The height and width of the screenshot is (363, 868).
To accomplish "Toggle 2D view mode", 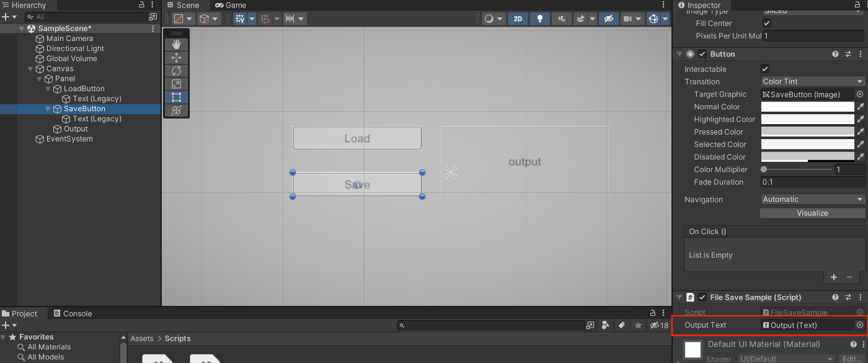I will (518, 19).
